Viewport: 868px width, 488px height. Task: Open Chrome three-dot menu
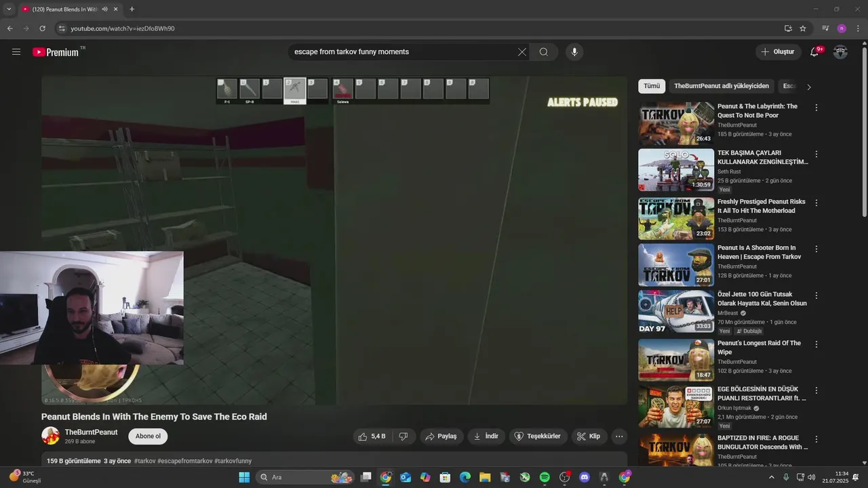[858, 28]
